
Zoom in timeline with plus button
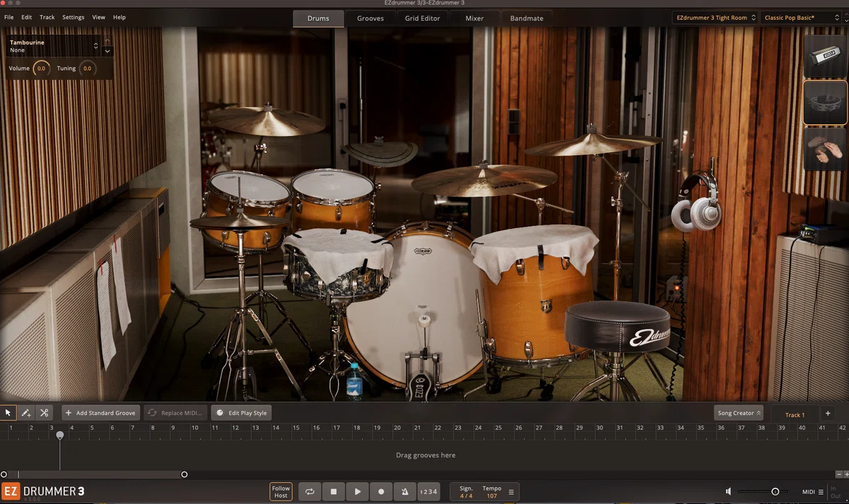(845, 474)
